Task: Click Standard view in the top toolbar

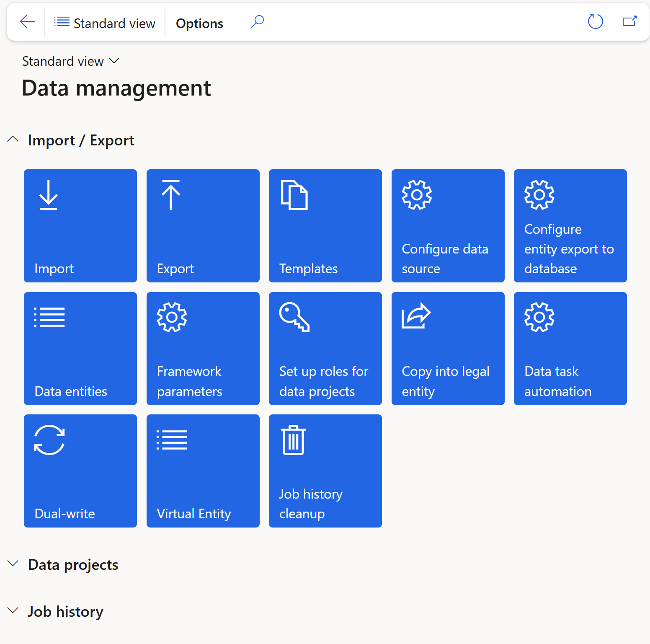Action: coord(105,23)
